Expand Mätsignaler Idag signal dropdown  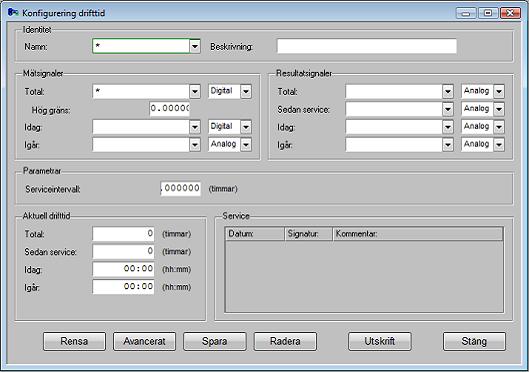(x=195, y=127)
